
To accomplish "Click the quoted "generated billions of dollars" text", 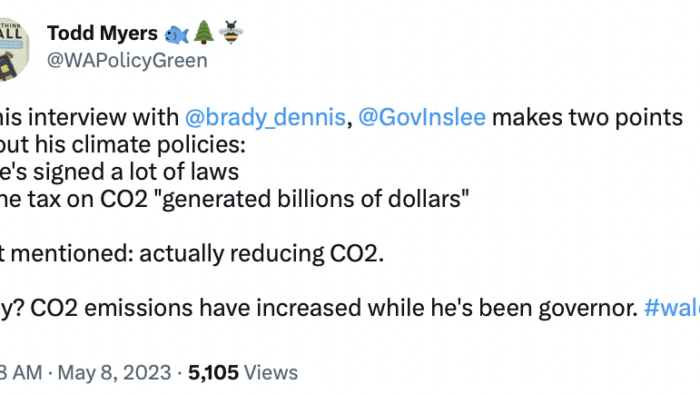I will tap(315, 199).
